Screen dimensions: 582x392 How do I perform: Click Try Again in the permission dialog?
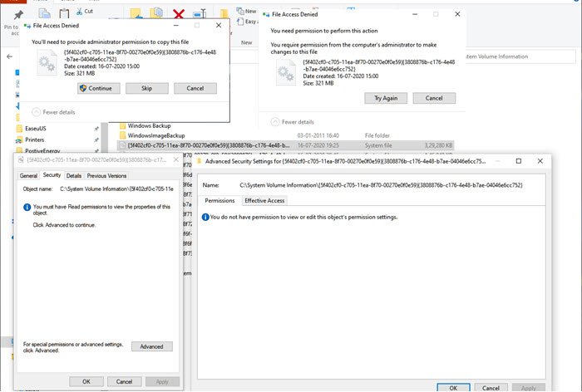click(386, 98)
